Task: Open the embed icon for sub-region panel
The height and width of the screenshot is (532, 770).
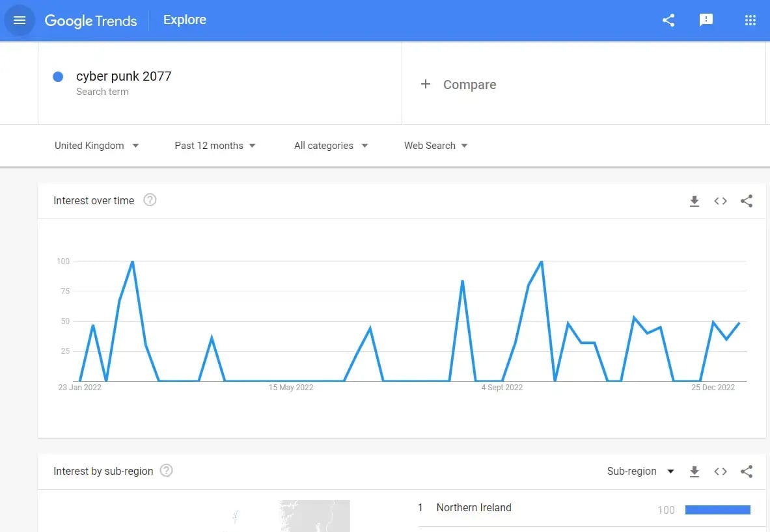Action: click(x=720, y=471)
